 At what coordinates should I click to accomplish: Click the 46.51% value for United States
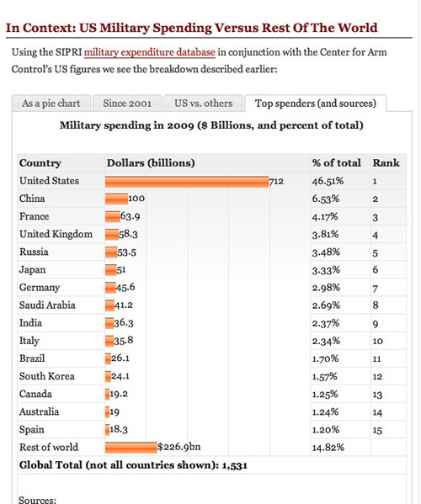328,181
